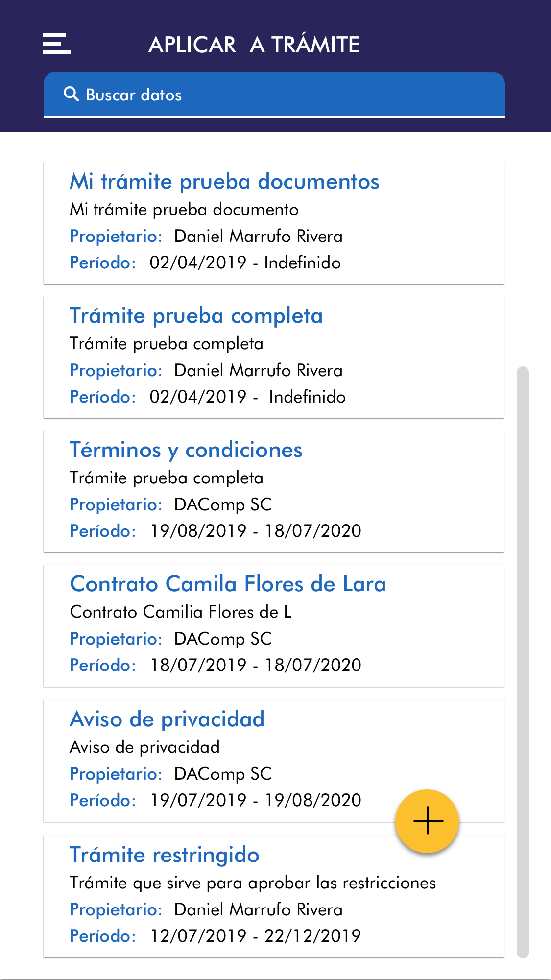Select Trámite restringido title
The height and width of the screenshot is (980, 551).
coord(165,855)
